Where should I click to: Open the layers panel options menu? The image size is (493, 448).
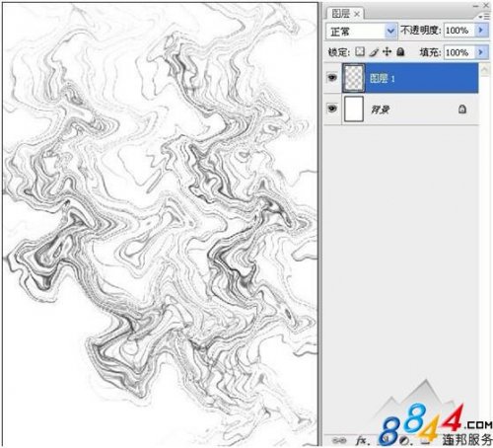click(x=485, y=16)
